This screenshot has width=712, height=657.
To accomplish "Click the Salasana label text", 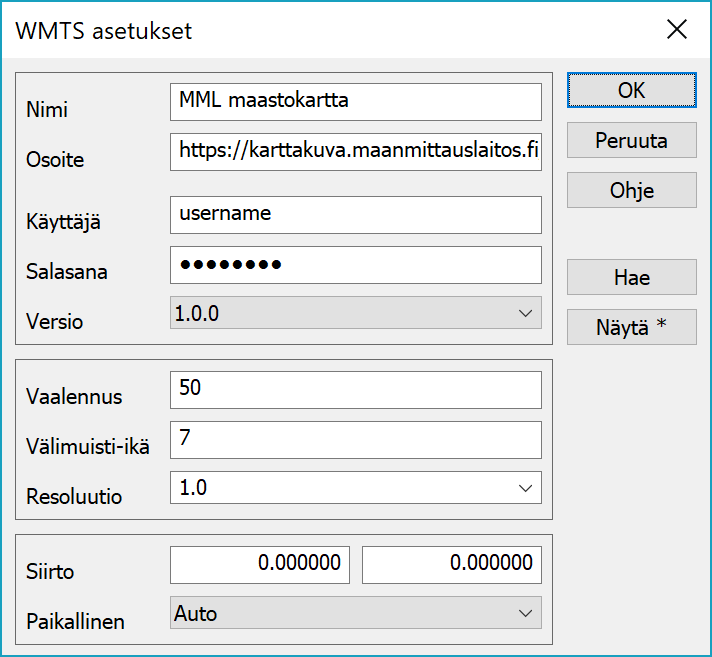I will (67, 272).
